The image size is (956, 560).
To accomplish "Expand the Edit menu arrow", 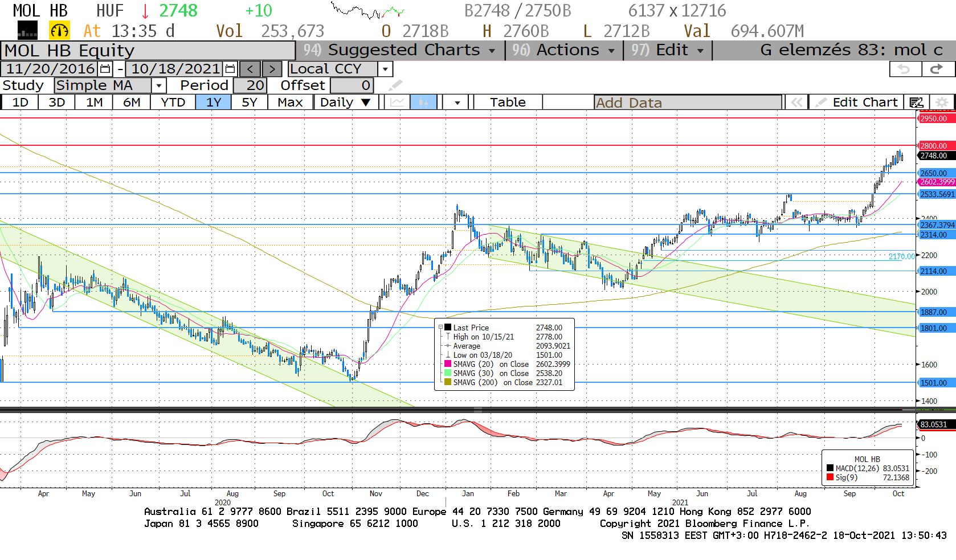I will coord(701,51).
